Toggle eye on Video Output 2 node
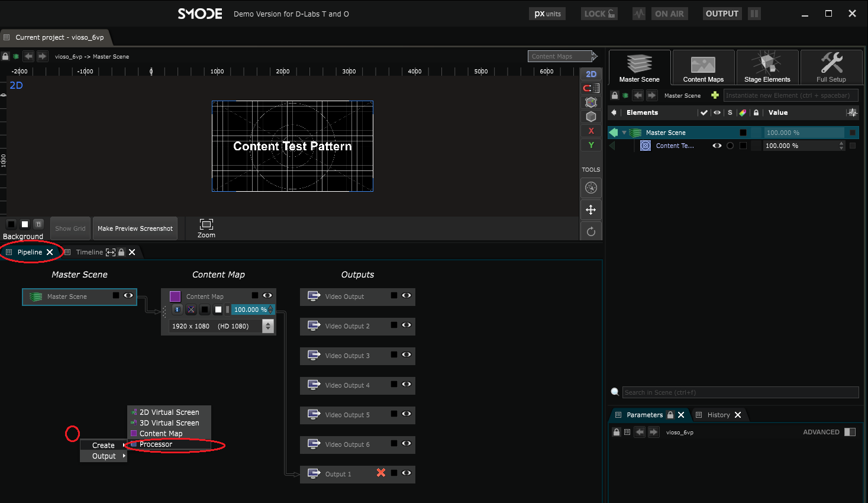The height and width of the screenshot is (503, 868). point(406,325)
